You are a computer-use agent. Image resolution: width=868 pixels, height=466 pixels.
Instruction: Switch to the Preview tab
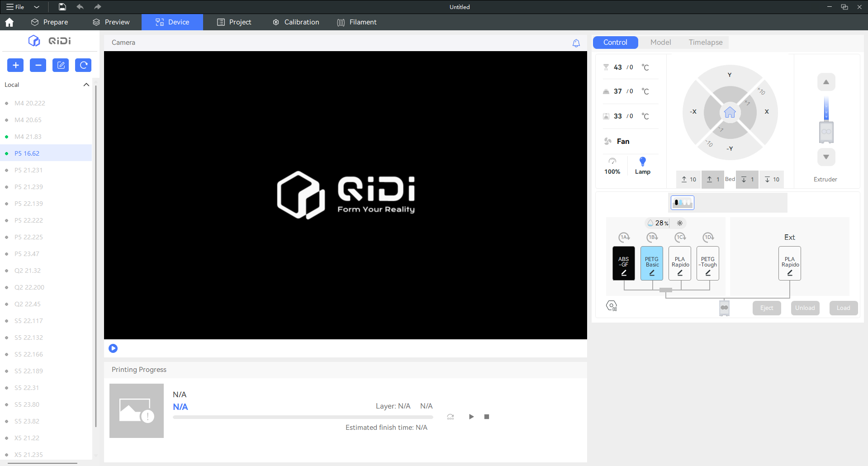[x=111, y=22]
